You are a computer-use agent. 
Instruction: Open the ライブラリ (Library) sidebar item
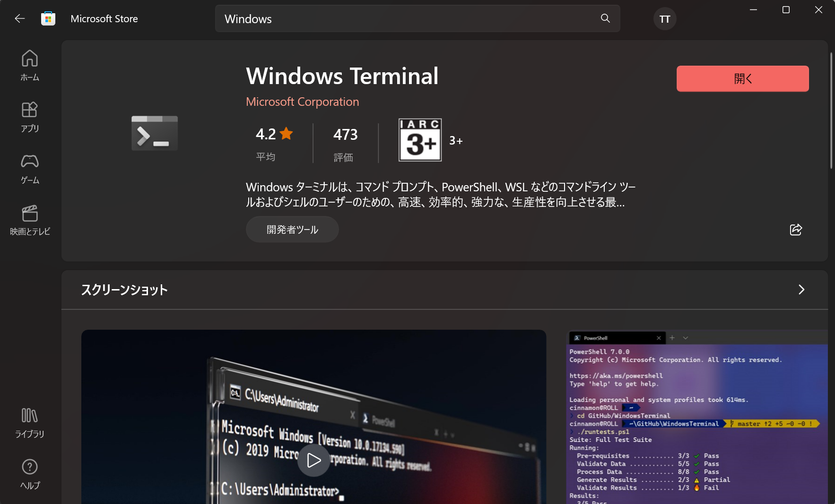pos(30,423)
